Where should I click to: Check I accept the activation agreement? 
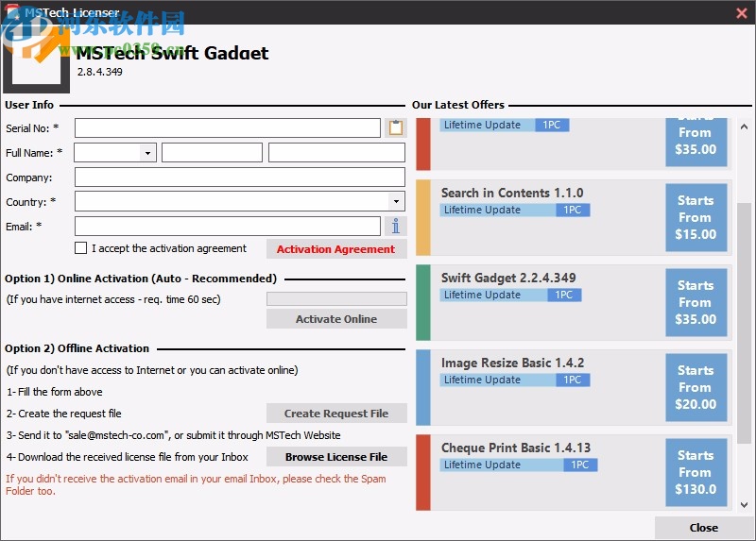(x=80, y=248)
